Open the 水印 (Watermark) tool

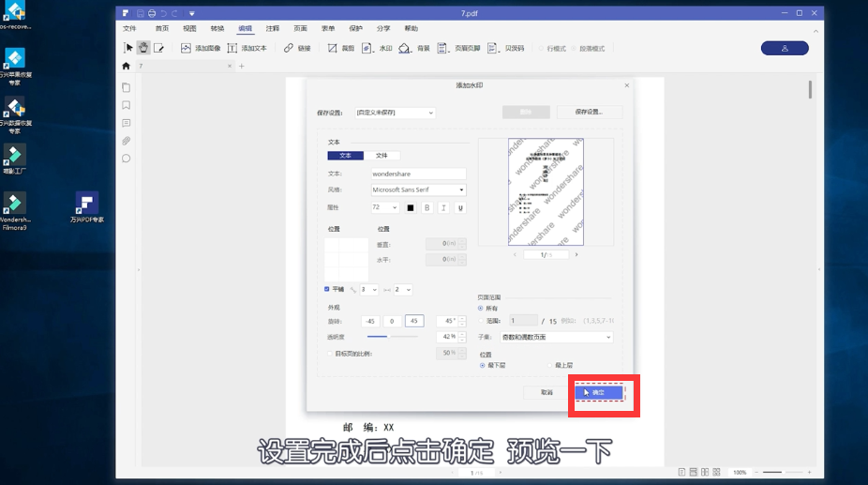tap(377, 48)
